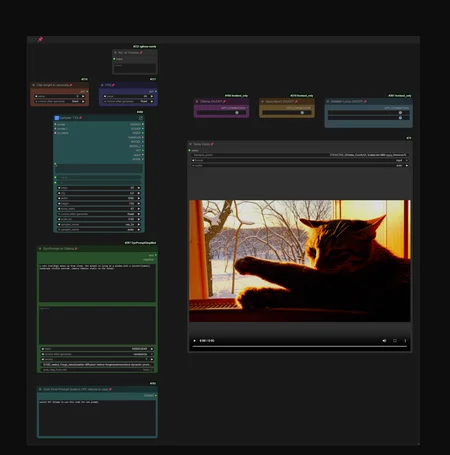Decrease the FPS node value
The width and height of the screenshot is (450, 455).
click(x=105, y=96)
